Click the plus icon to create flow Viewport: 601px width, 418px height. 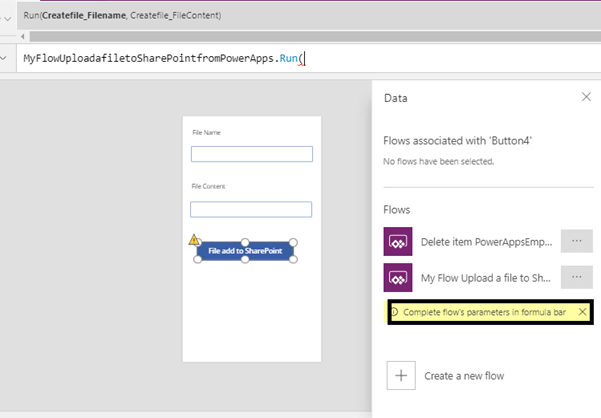[x=401, y=376]
